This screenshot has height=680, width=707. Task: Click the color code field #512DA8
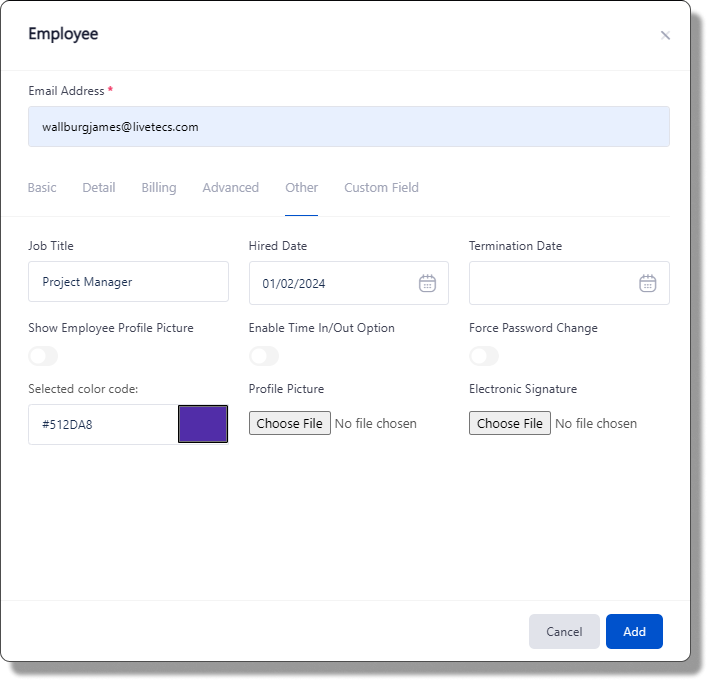coord(103,424)
